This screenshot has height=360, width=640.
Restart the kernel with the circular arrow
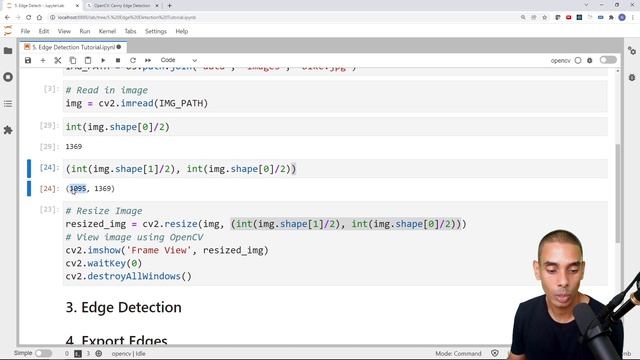coord(133,60)
